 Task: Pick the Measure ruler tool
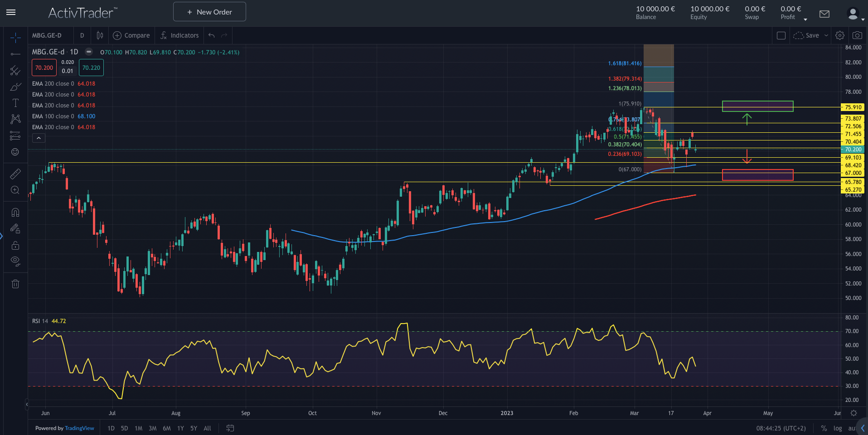pyautogui.click(x=15, y=174)
